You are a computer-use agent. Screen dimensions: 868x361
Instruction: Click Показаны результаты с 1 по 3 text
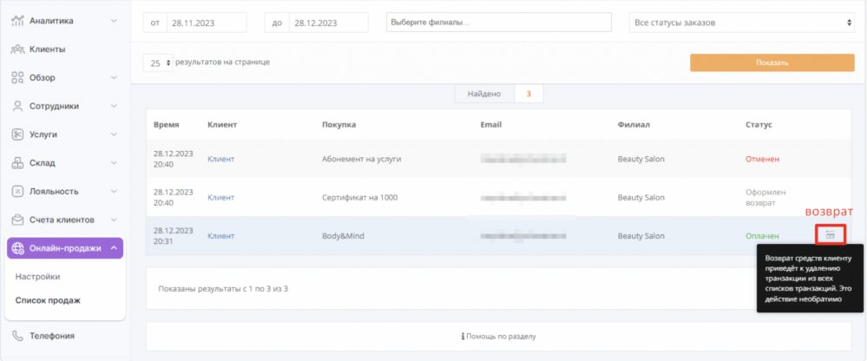223,288
